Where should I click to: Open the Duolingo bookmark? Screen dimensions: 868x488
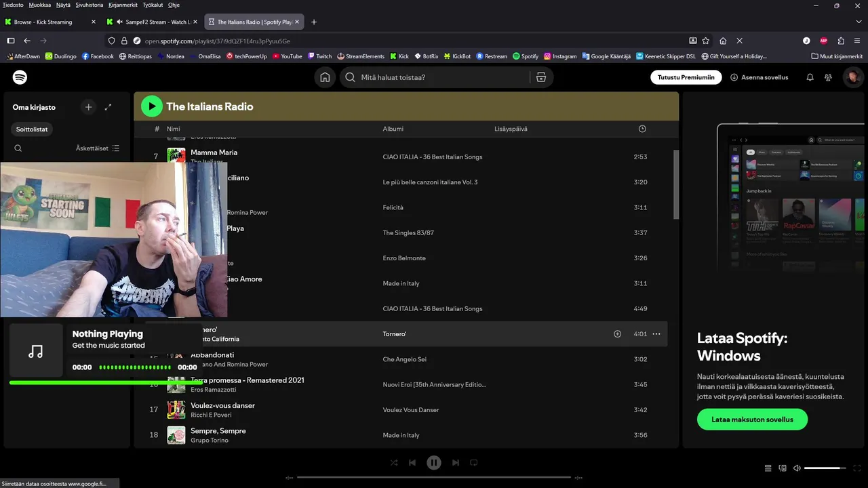coord(60,56)
